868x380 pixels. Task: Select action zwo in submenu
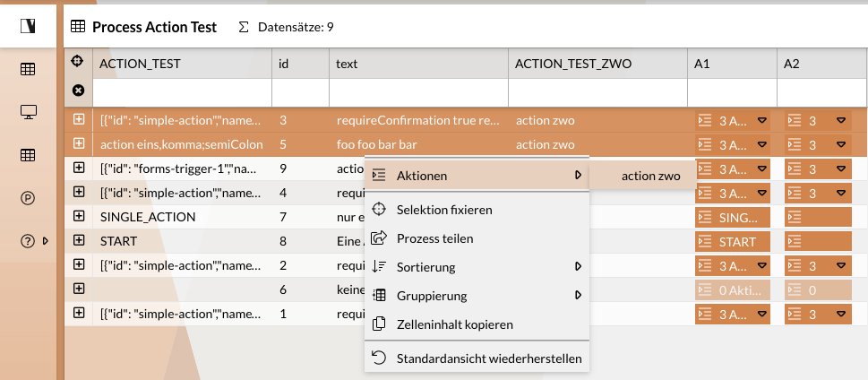click(x=650, y=177)
